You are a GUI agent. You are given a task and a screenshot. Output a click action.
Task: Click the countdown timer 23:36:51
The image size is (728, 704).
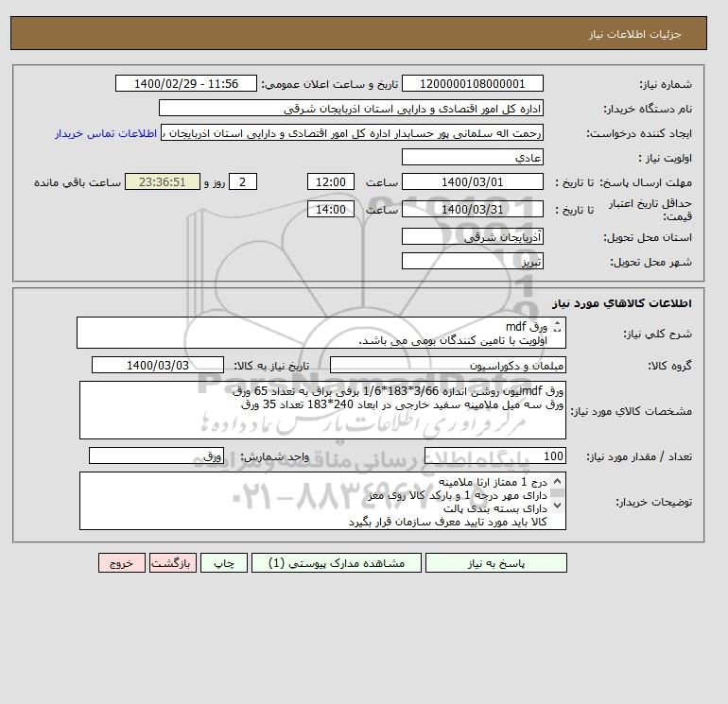pos(163,182)
